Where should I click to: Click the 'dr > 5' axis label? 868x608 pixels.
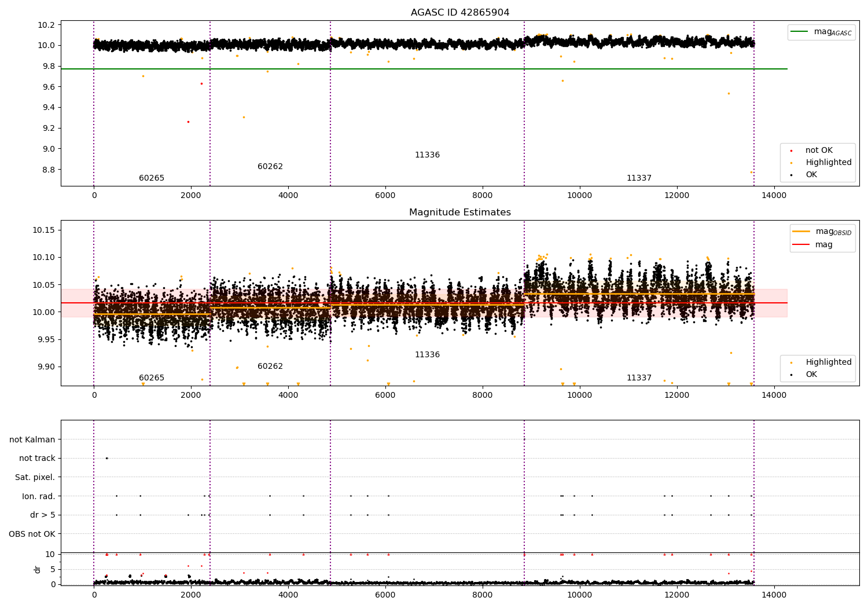[x=43, y=515]
